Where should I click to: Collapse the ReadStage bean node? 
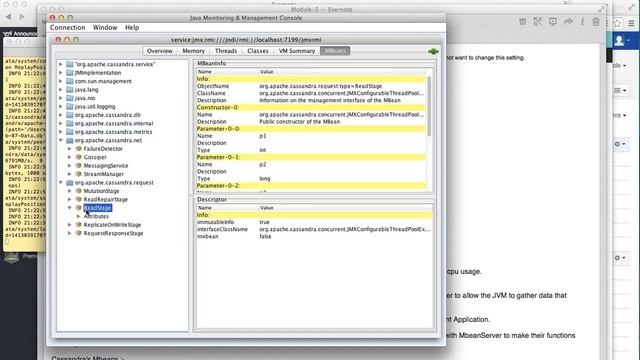(x=70, y=208)
